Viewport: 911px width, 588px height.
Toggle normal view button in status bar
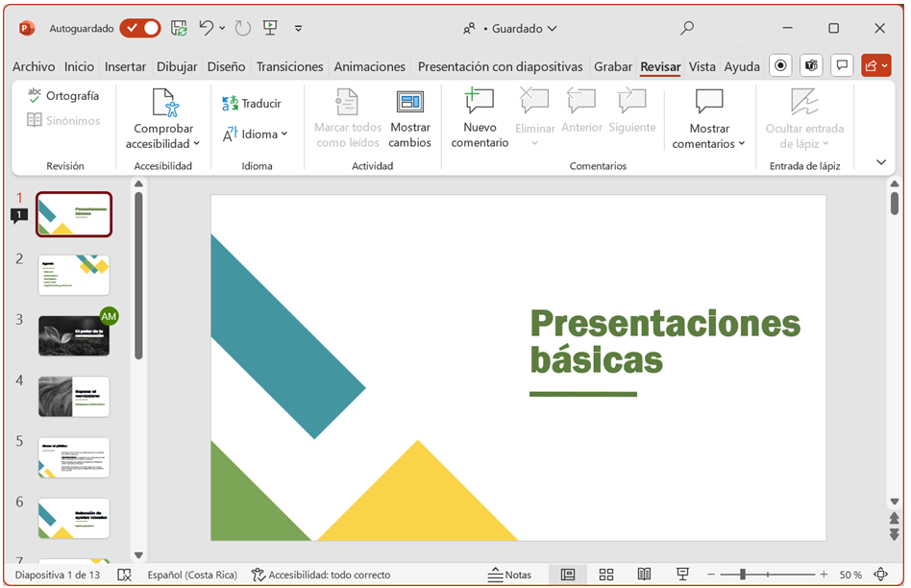tap(568, 575)
